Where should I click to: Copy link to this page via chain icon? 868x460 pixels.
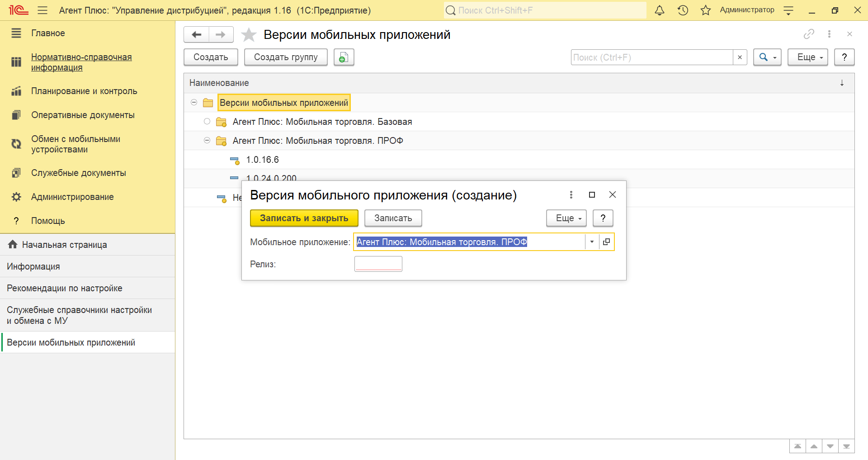coord(809,34)
